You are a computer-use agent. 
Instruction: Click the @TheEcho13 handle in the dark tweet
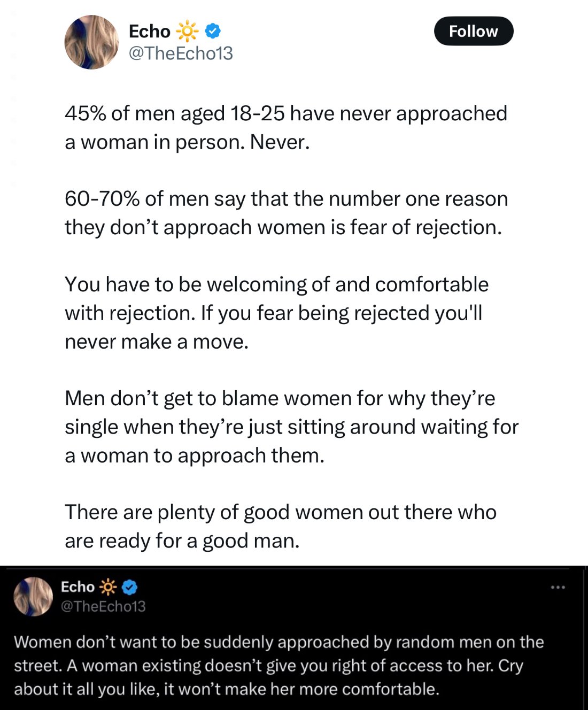tap(103, 606)
